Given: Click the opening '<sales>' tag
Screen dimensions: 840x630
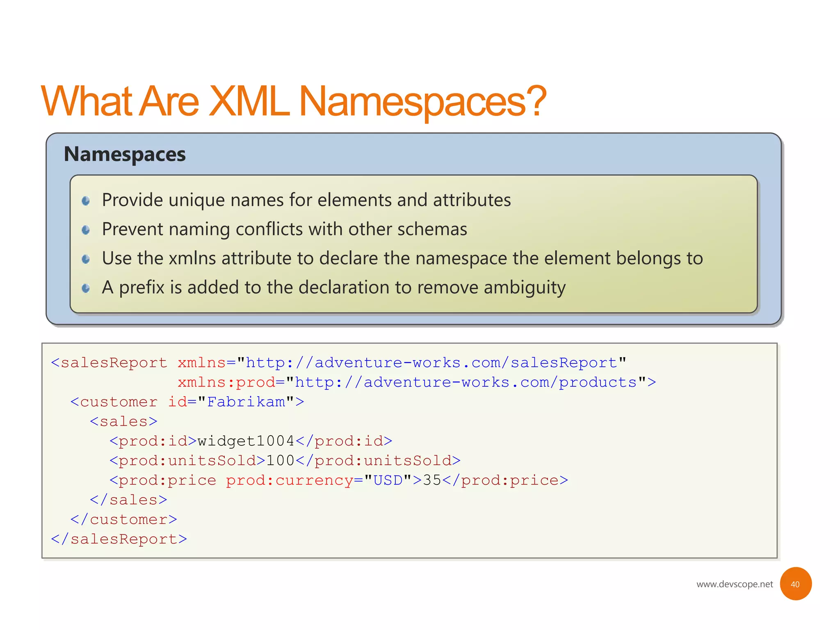Looking at the screenshot, I should [x=123, y=422].
